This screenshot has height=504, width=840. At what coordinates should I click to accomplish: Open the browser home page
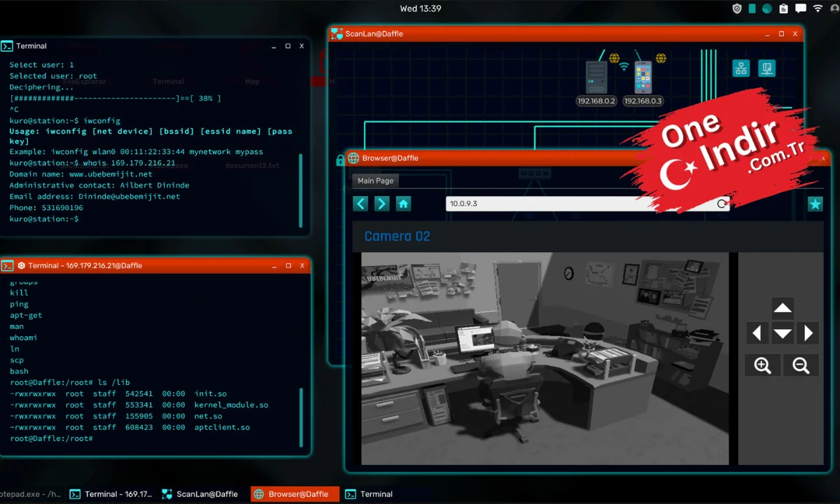point(403,204)
